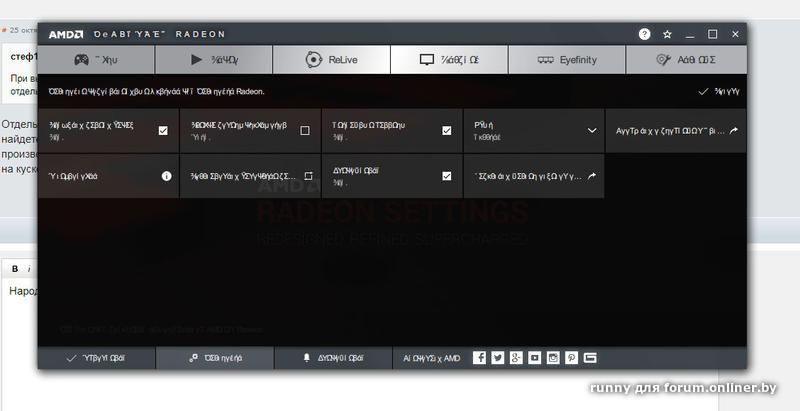Viewport: 800px width, 411px height.
Task: Open the Display tab with monitor icon
Action: (449, 60)
